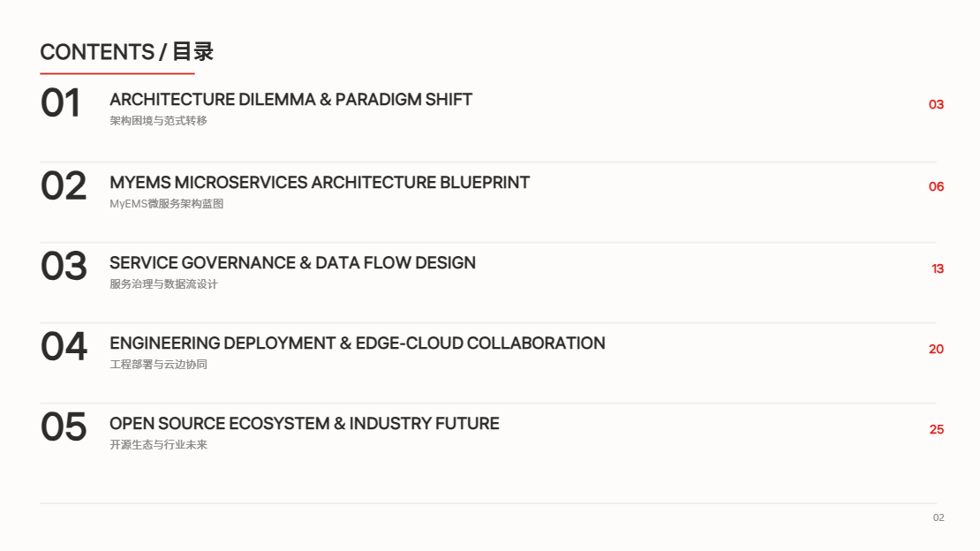Select section number 03
The height and width of the screenshot is (551, 980).
[x=63, y=267]
